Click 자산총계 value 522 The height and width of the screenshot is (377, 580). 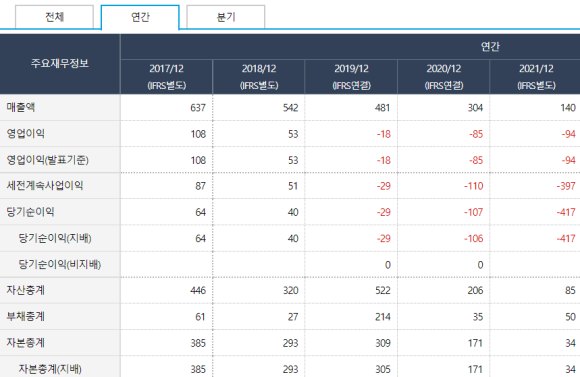coord(383,290)
